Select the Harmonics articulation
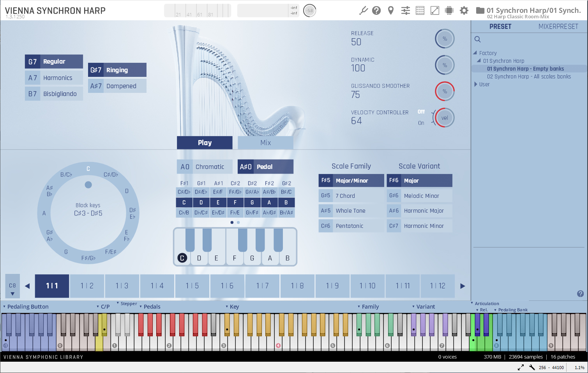Viewport: 588px width, 373px height. pos(54,78)
